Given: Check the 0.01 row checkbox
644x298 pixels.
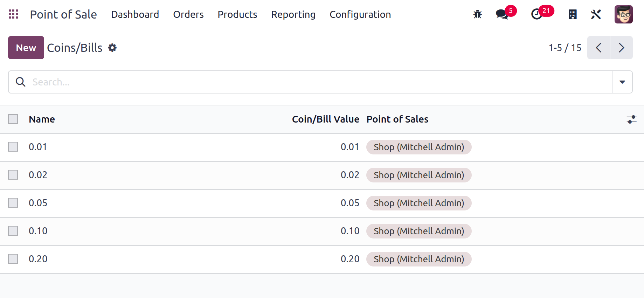Looking at the screenshot, I should (x=13, y=147).
